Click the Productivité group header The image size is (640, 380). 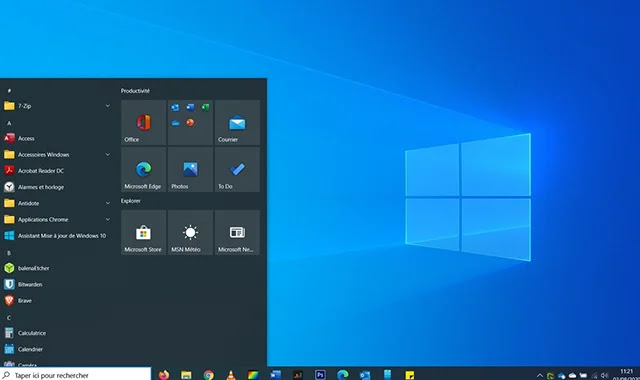click(x=135, y=91)
